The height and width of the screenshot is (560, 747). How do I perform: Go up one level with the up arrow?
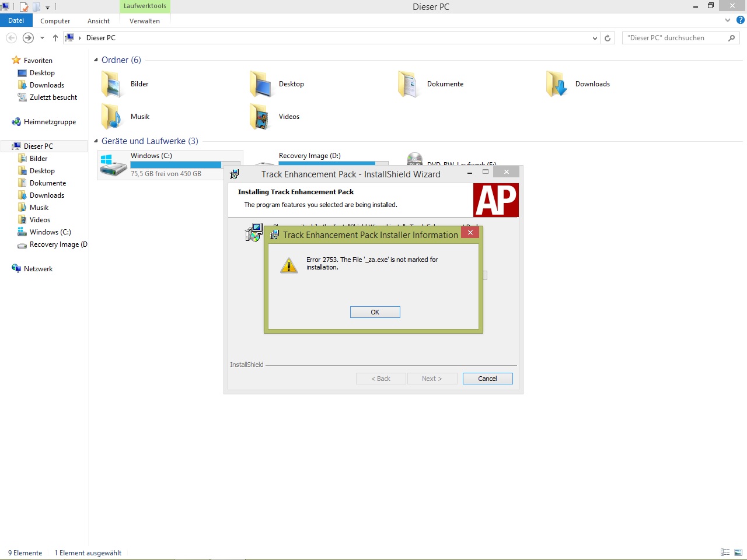pyautogui.click(x=55, y=38)
